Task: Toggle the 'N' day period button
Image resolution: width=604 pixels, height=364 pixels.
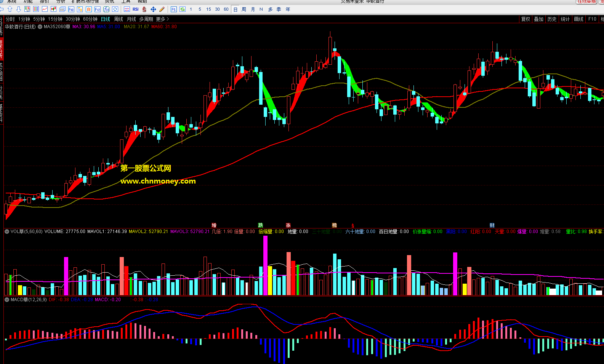Action: tap(261, 9)
